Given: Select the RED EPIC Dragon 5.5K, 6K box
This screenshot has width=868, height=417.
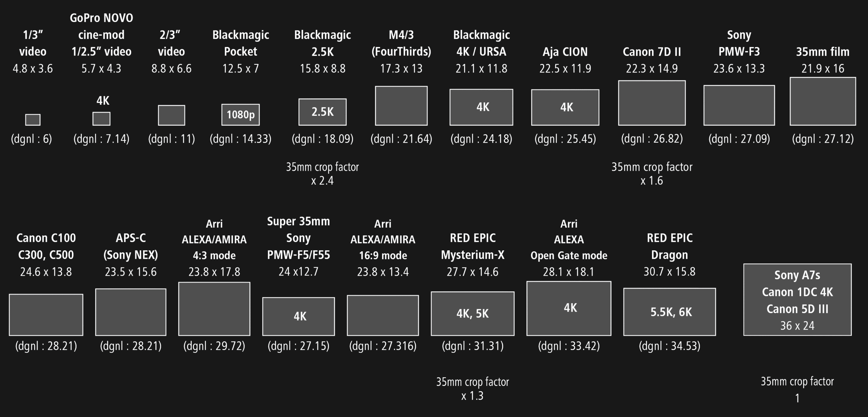Looking at the screenshot, I should click(670, 312).
